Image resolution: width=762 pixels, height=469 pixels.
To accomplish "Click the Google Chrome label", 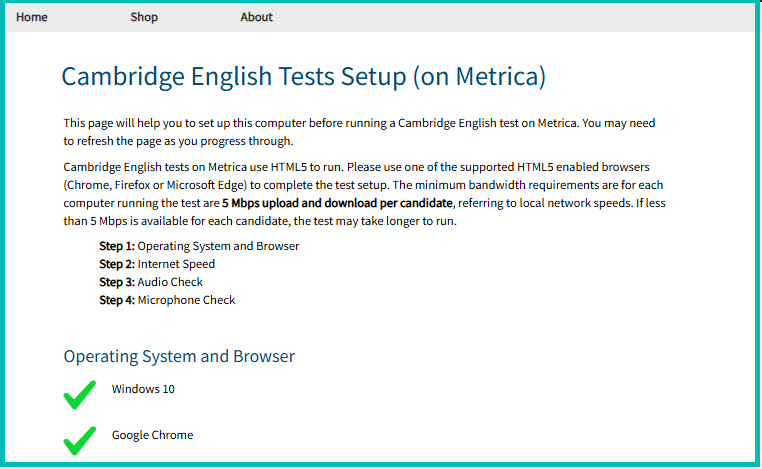I will click(152, 435).
